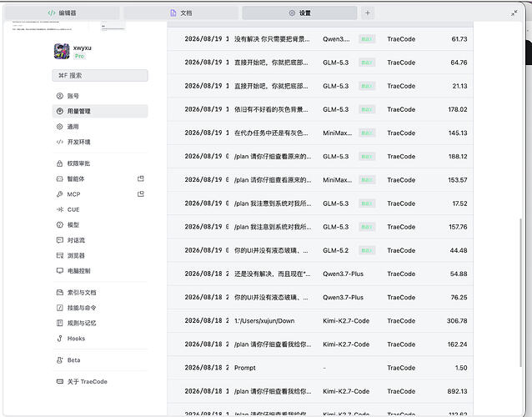Open the 模型 model icon
Image resolution: width=532 pixels, height=417 pixels.
(60, 224)
